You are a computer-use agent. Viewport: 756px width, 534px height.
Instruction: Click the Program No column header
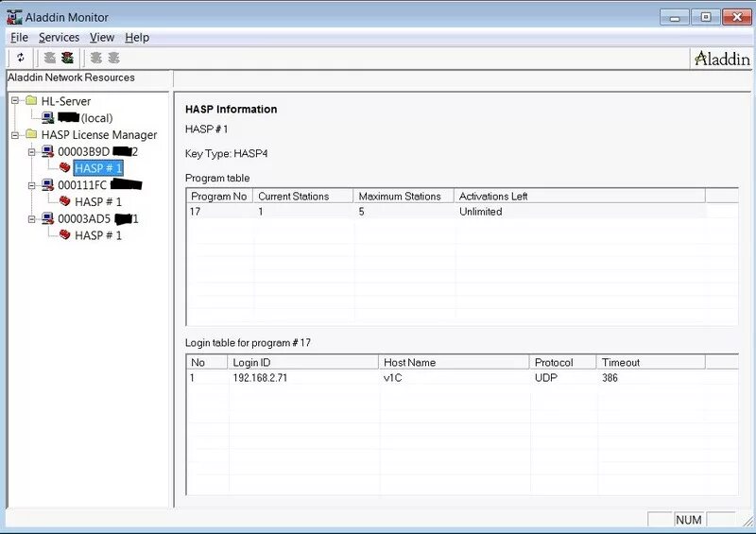tap(219, 197)
